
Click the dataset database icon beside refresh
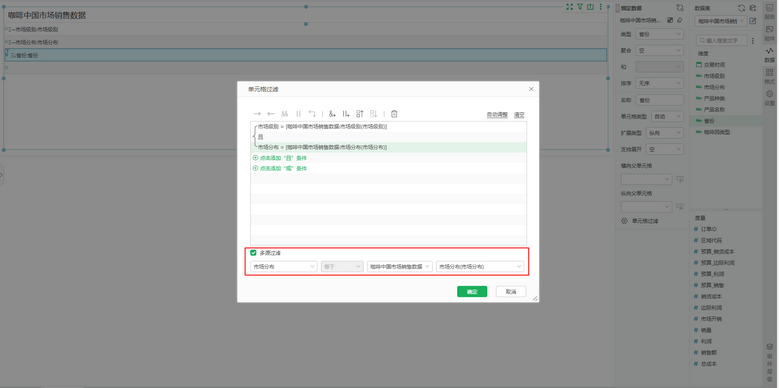(x=753, y=8)
